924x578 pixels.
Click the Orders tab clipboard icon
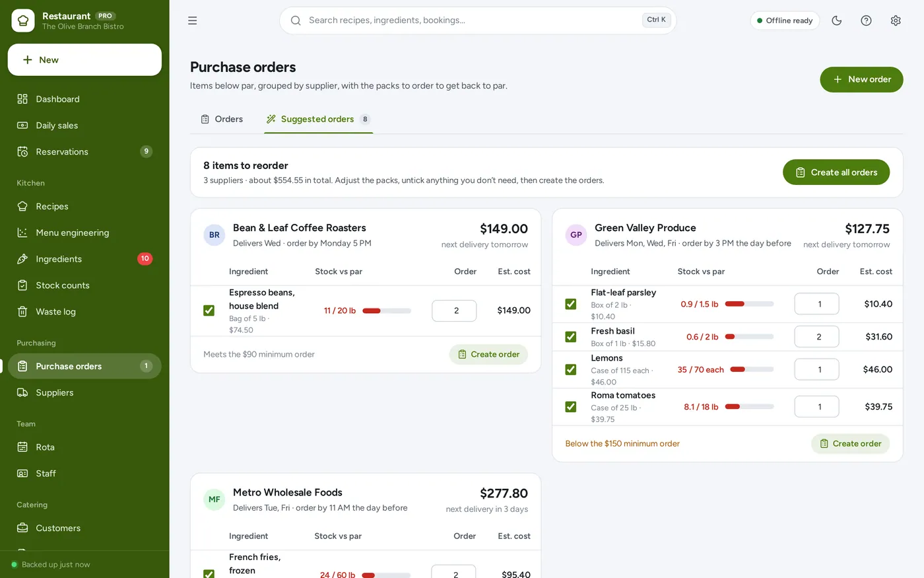pyautogui.click(x=205, y=119)
